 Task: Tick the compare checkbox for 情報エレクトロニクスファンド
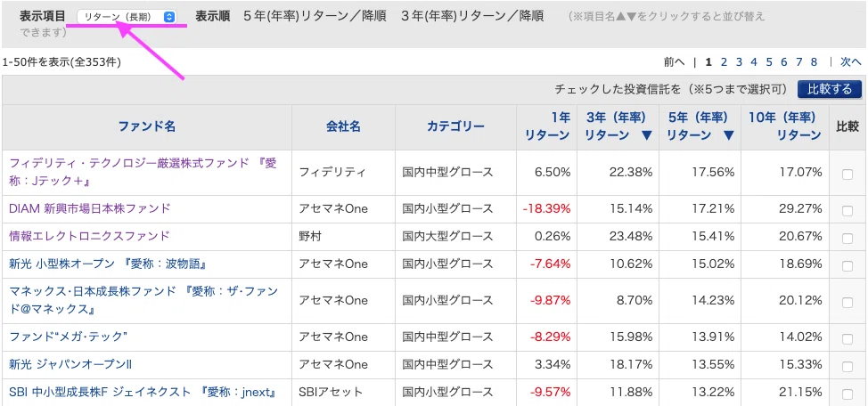point(848,239)
